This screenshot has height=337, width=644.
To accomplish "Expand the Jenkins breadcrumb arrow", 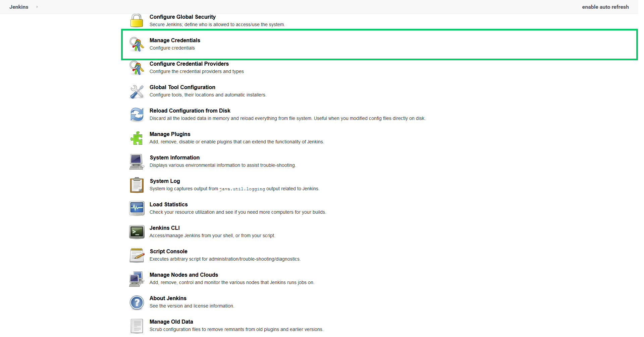I will [x=37, y=7].
